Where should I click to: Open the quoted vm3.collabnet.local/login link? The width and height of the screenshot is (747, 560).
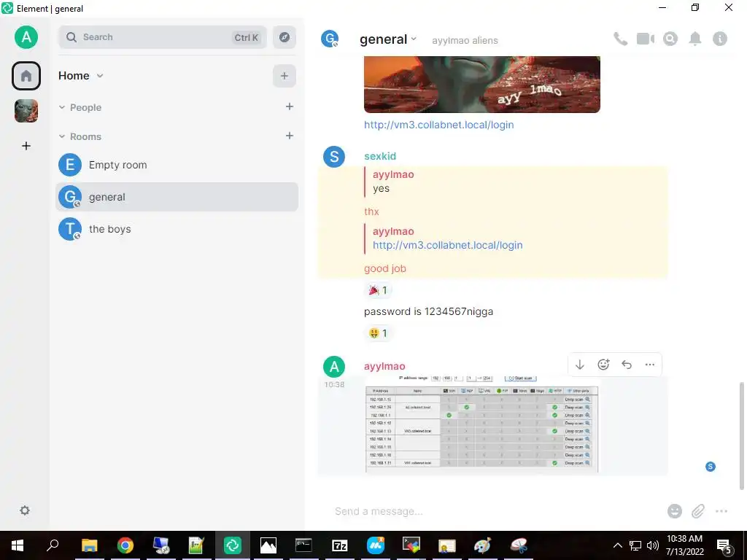coord(447,245)
